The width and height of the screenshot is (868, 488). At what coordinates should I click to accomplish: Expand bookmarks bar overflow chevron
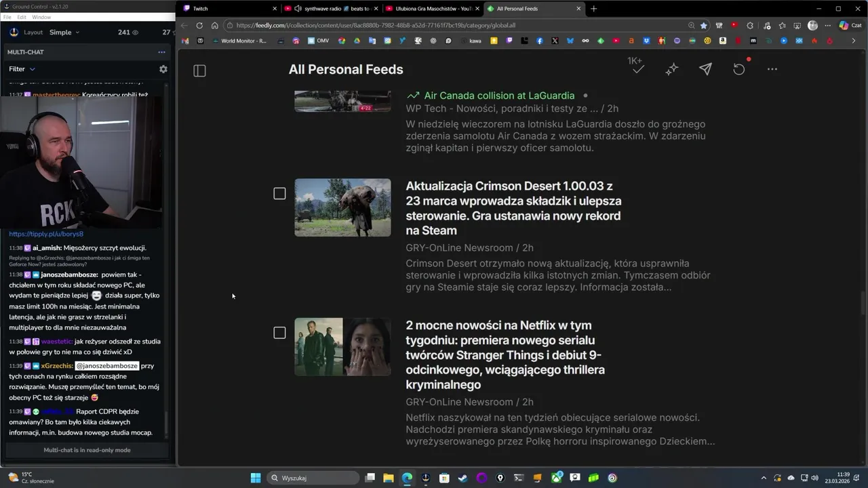tap(854, 41)
